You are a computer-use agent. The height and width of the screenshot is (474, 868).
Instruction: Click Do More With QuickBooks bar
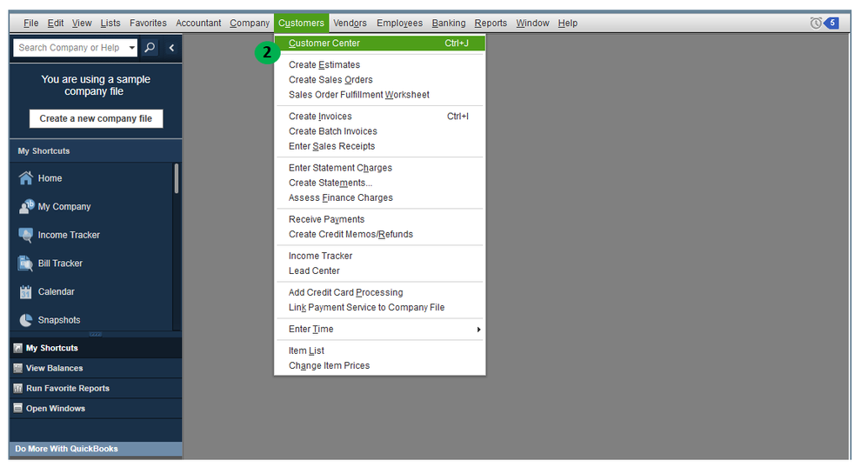95,449
